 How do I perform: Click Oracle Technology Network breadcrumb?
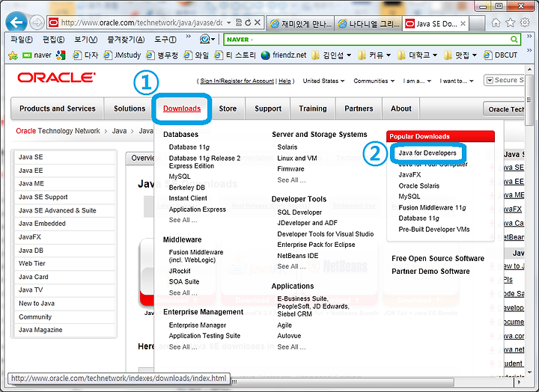[58, 131]
